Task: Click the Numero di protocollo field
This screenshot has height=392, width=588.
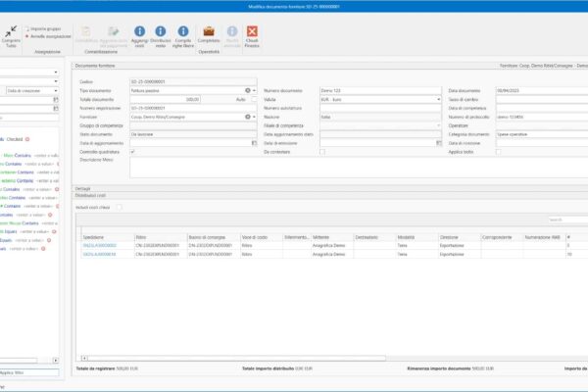Action: pos(542,117)
